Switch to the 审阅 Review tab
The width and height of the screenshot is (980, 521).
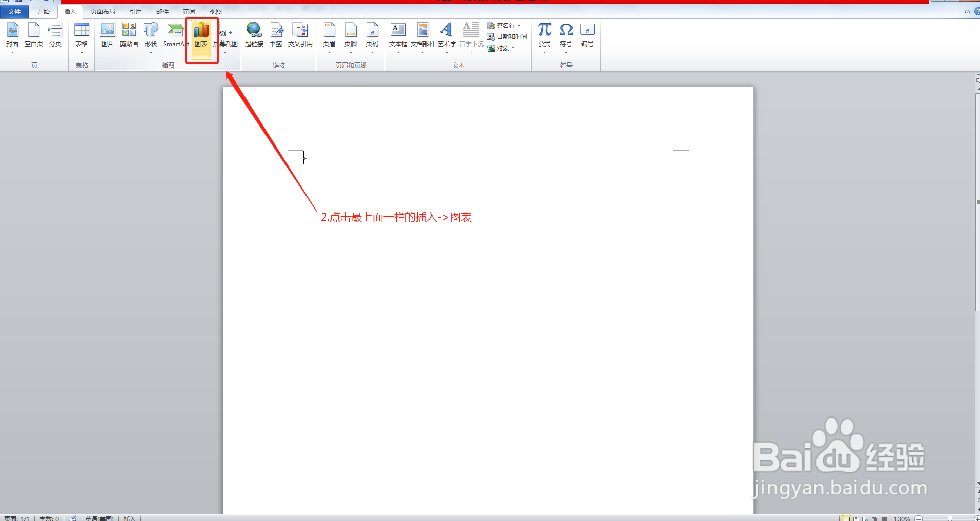point(189,11)
